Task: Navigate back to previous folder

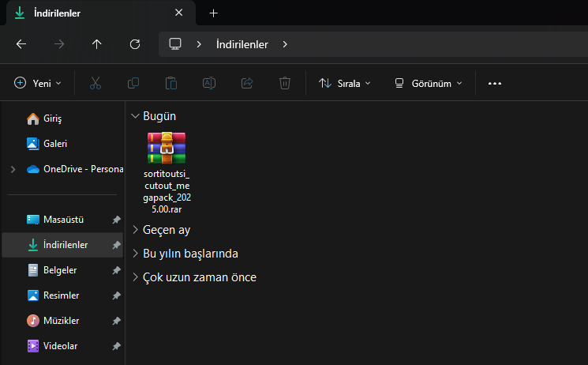Action: (x=21, y=44)
